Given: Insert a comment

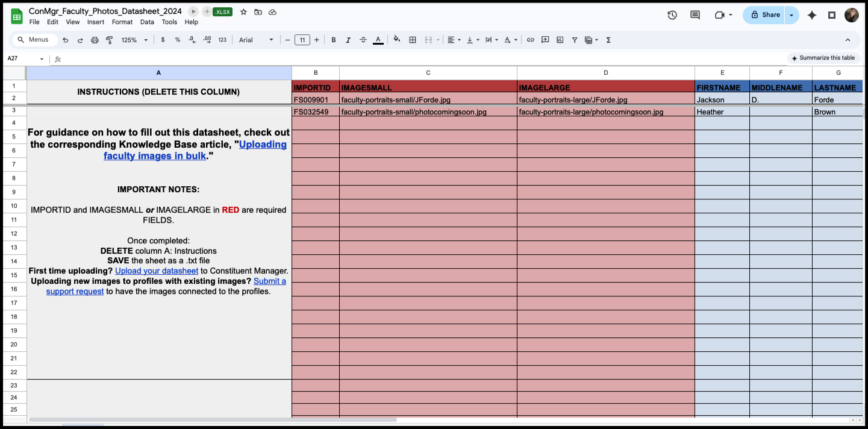Looking at the screenshot, I should pos(545,40).
